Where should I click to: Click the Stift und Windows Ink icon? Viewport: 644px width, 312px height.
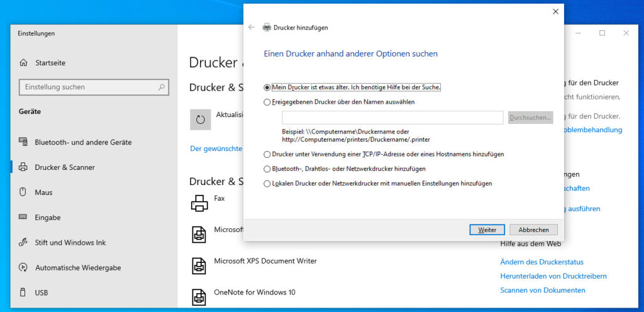(23, 242)
